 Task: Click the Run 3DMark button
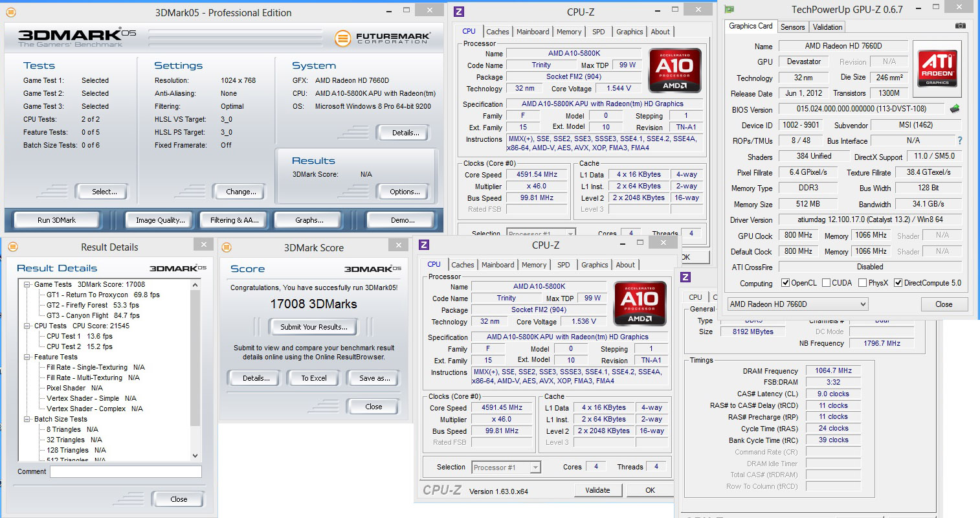click(x=56, y=220)
